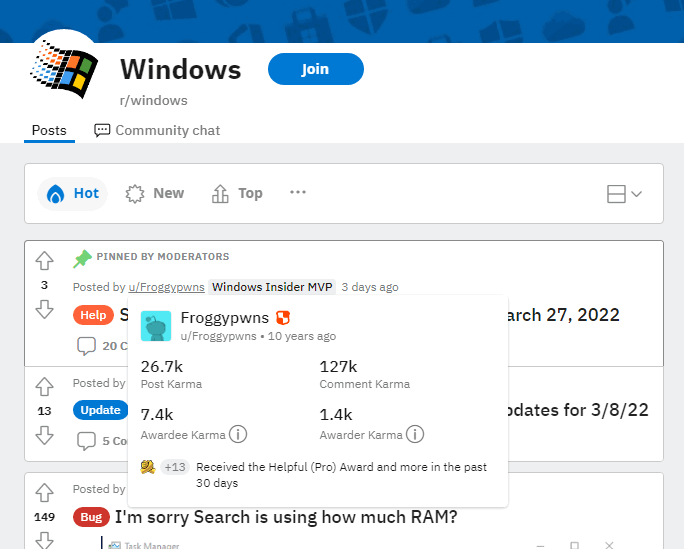Switch to the Posts tab
Screen dimensions: 684x549
click(49, 130)
